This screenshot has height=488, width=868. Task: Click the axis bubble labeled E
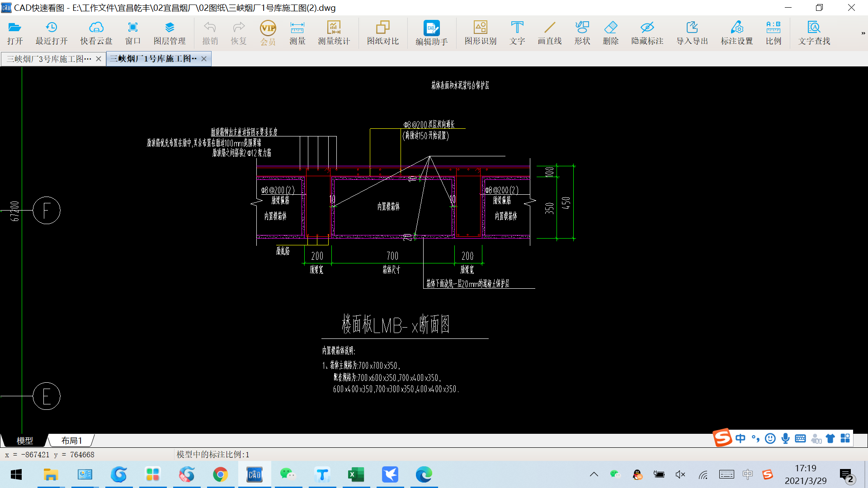click(x=47, y=397)
